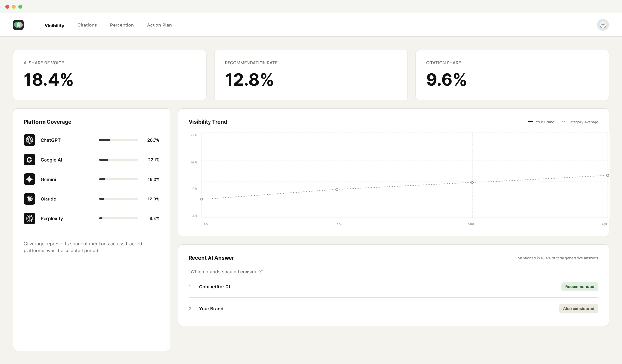Open the Citations tab
Screen dimensions: 622x364
[87, 25]
